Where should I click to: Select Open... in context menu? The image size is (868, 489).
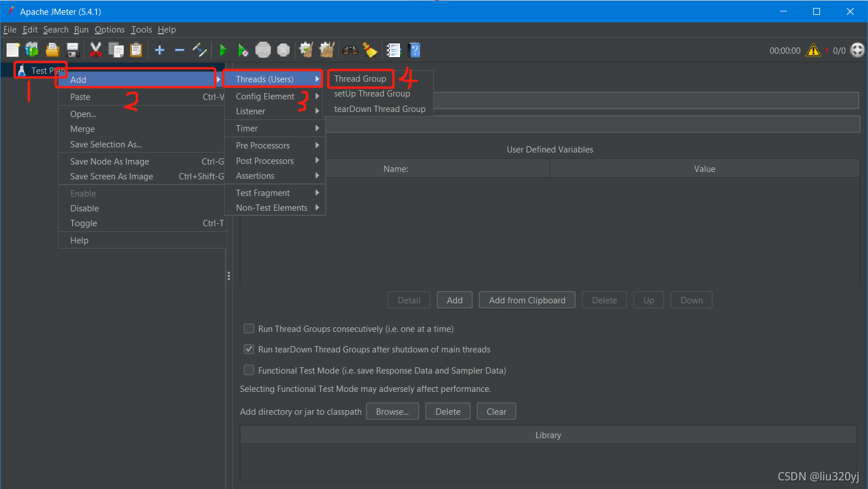point(142,114)
